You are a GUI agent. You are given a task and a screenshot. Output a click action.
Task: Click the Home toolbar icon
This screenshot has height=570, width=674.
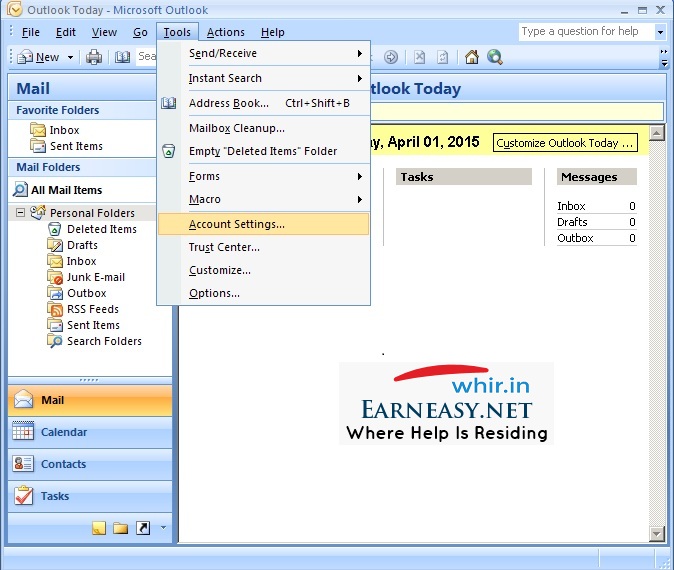[472, 57]
